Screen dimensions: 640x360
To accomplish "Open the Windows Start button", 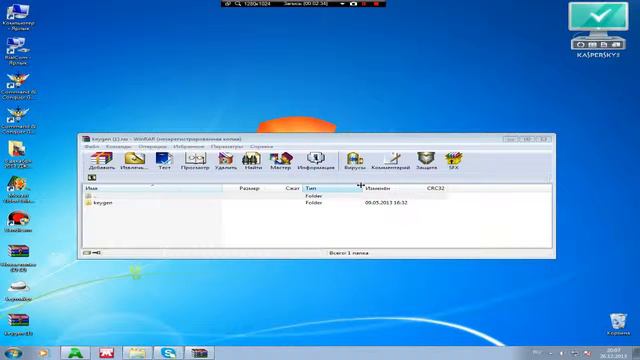I will click(13, 353).
